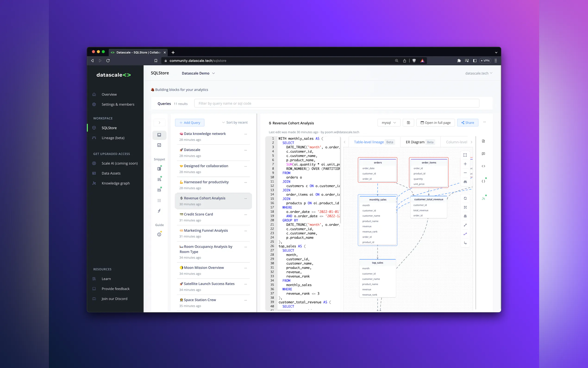Click the binoculars search icon on diagram
The height and width of the screenshot is (368, 588).
point(465,182)
